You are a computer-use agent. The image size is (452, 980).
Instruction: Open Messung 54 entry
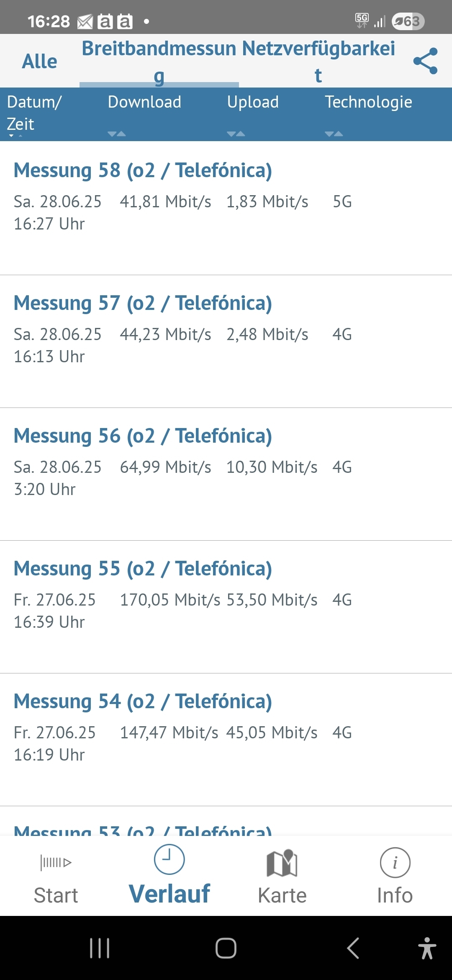click(x=226, y=740)
